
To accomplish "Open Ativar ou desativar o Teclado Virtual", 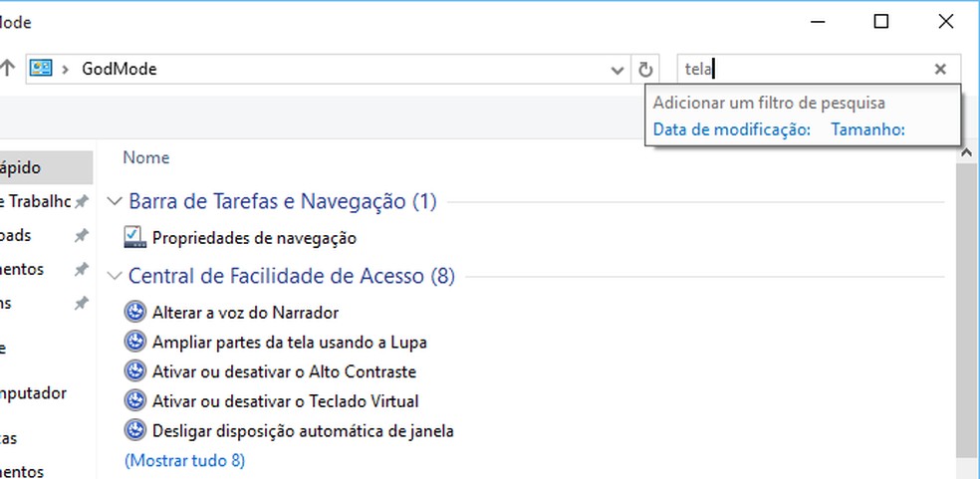I will 286,401.
